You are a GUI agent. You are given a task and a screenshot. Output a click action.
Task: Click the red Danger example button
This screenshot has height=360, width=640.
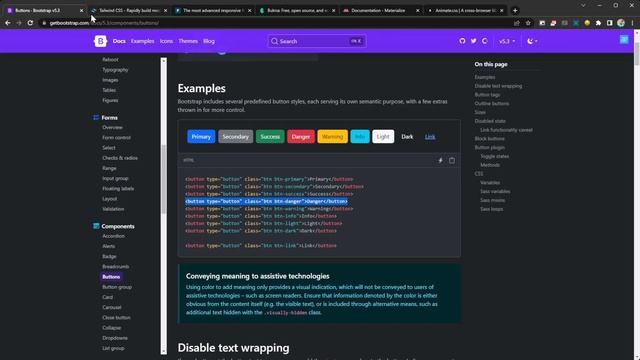(301, 137)
